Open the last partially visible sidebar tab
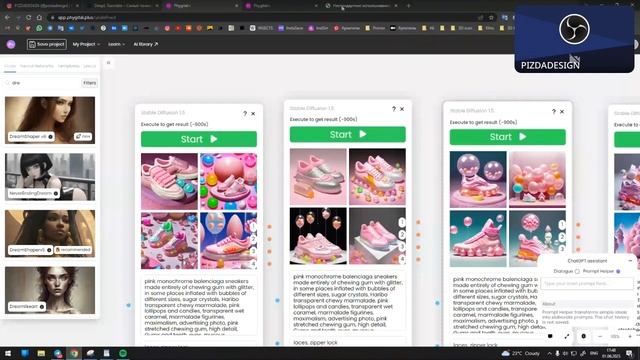This screenshot has height=360, width=640. [90, 66]
